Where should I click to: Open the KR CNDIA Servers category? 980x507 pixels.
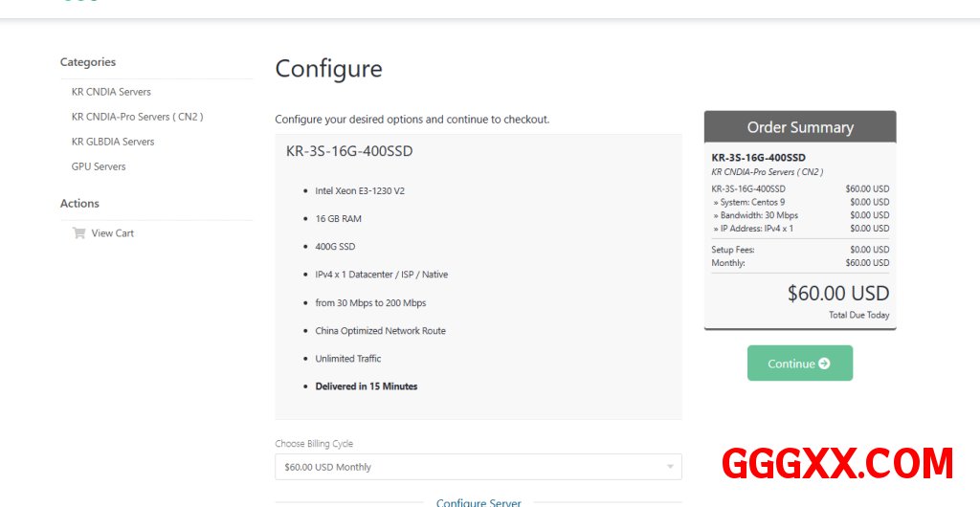click(111, 92)
